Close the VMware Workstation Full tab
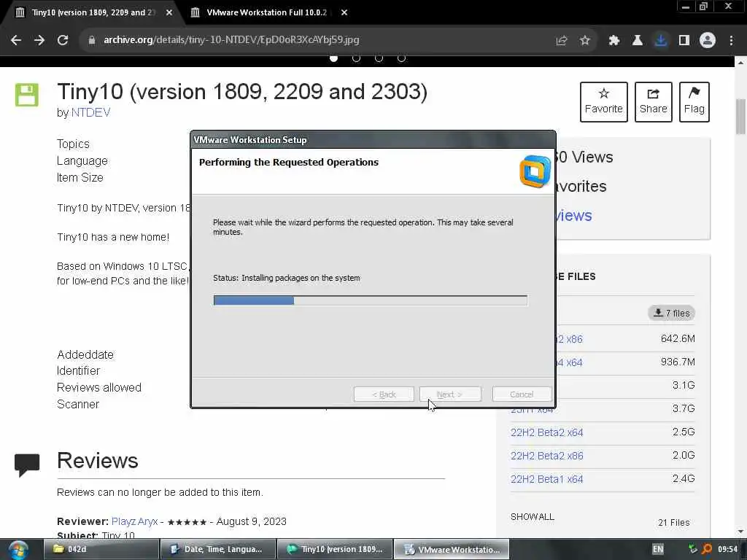Viewport: 747px width, 560px height. (x=344, y=12)
